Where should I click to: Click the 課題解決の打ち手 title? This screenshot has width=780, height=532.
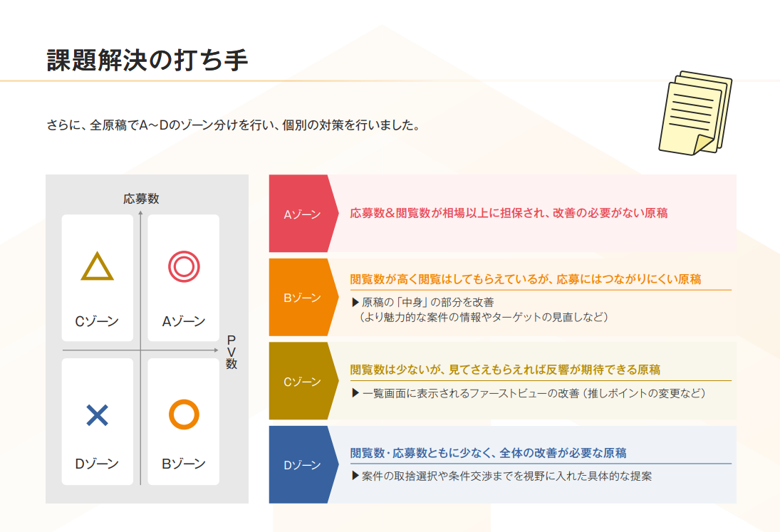click(147, 61)
